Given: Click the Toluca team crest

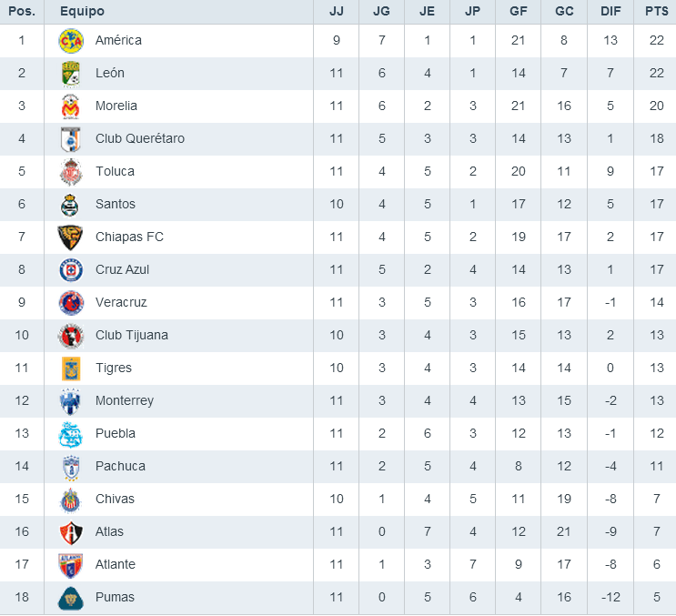Looking at the screenshot, I should click(x=71, y=171).
